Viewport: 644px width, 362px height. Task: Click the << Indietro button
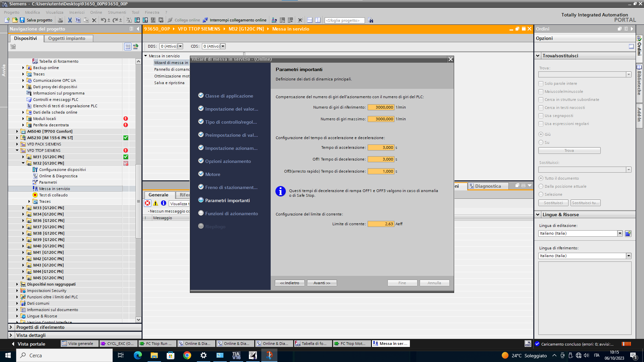(290, 283)
